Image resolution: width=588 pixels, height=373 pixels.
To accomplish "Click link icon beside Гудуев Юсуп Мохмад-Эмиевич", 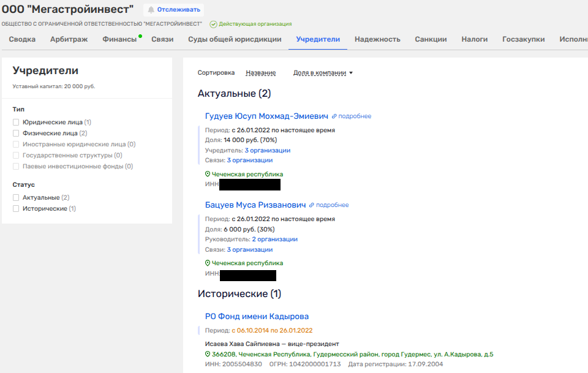I will click(334, 116).
